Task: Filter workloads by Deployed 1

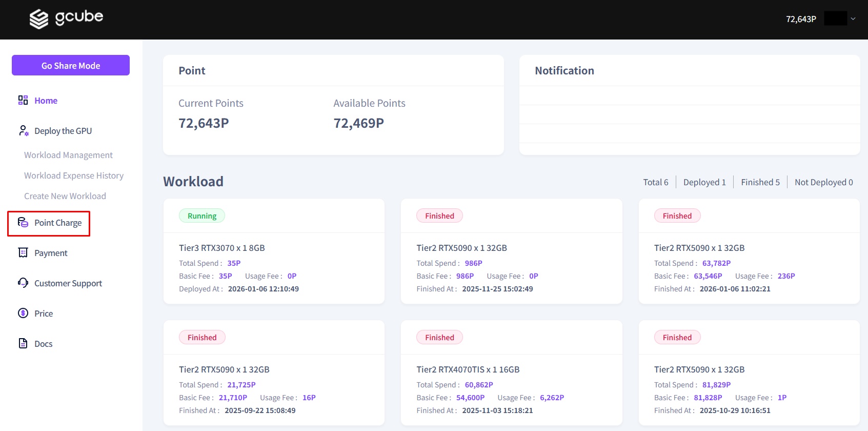Action: click(x=704, y=182)
